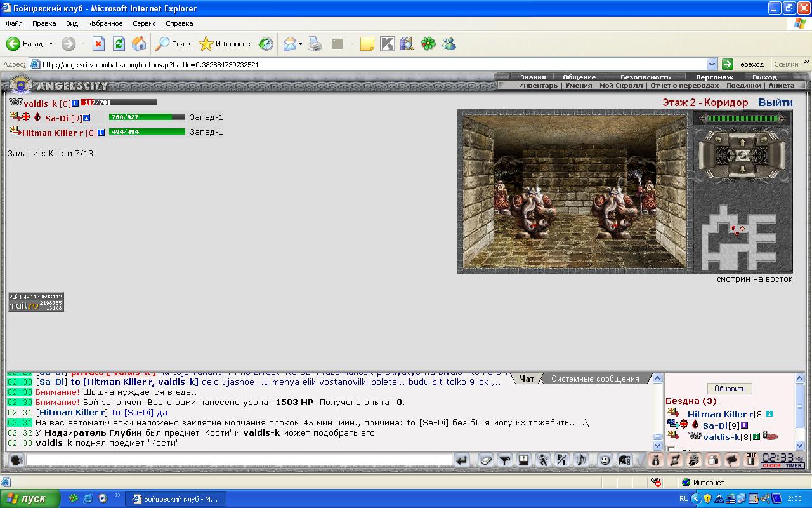The image size is (812, 508).
Task: Switch clock to CLOCK mode
Action: point(772,465)
